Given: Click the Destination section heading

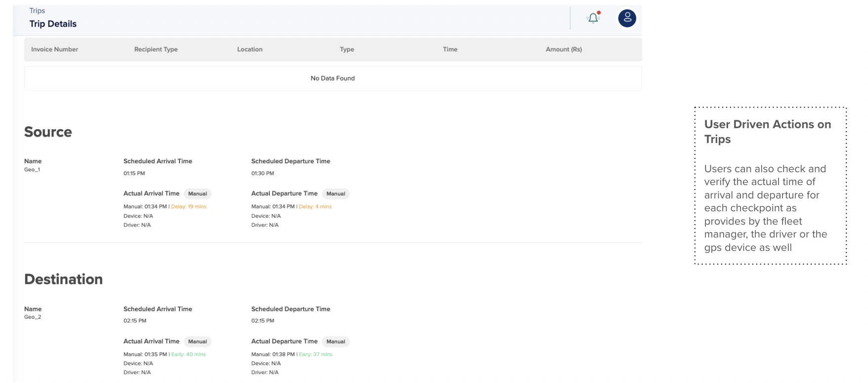Looking at the screenshot, I should [x=63, y=280].
